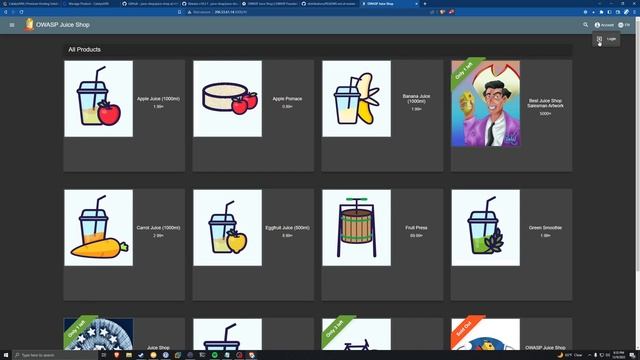Viewport: 640px width, 360px height.
Task: Open the hamburger side menu
Action: click(12, 25)
